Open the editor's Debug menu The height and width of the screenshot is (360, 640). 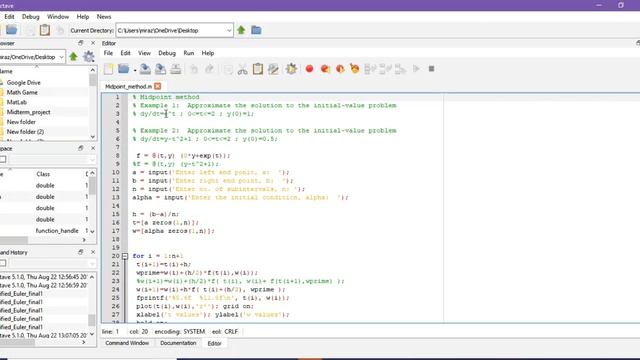tap(167, 53)
